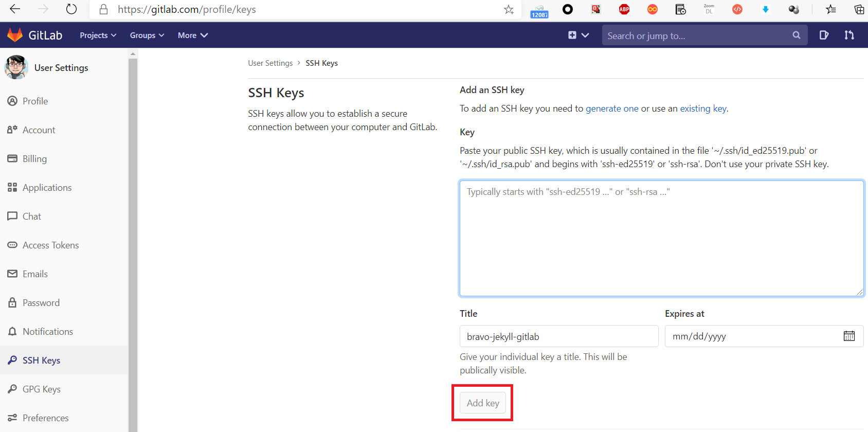Image resolution: width=868 pixels, height=432 pixels.
Task: Select Notifications in the sidebar
Action: (47, 332)
